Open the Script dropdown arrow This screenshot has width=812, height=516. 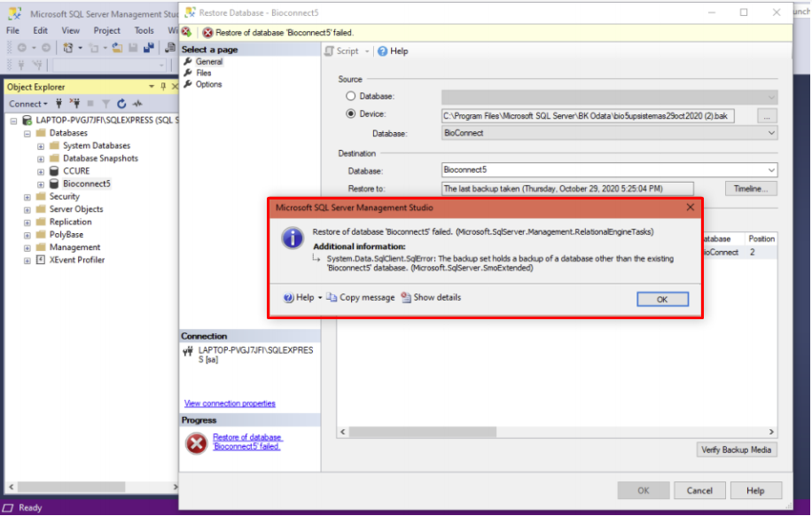pos(367,51)
